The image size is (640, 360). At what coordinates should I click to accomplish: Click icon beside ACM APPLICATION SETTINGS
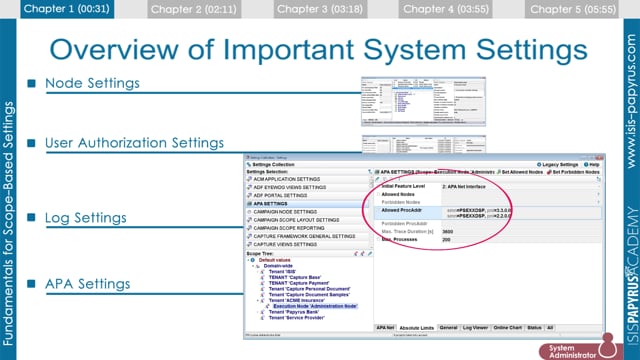point(249,179)
